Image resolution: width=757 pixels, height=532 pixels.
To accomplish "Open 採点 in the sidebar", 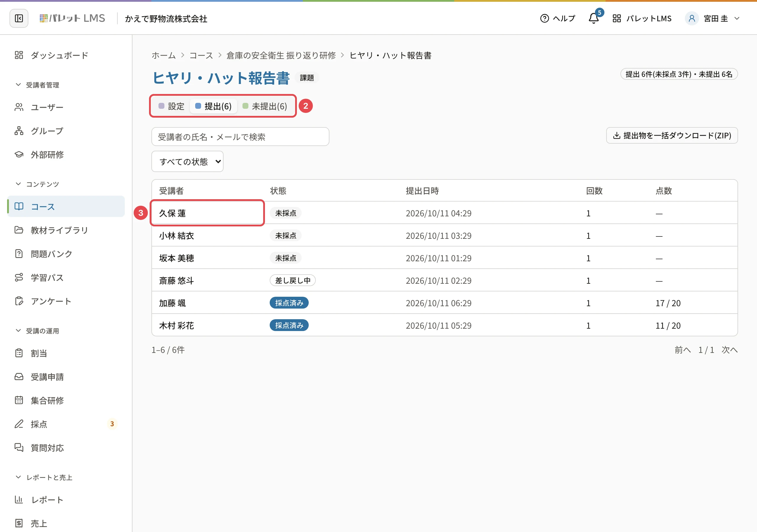I will click(66, 424).
